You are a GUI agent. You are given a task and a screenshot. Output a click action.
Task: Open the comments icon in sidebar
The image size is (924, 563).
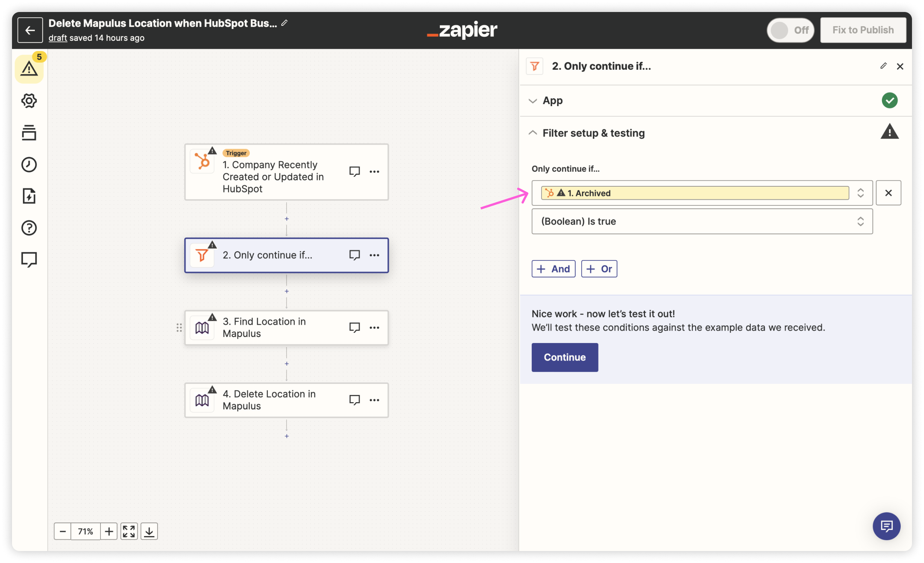pyautogui.click(x=29, y=259)
